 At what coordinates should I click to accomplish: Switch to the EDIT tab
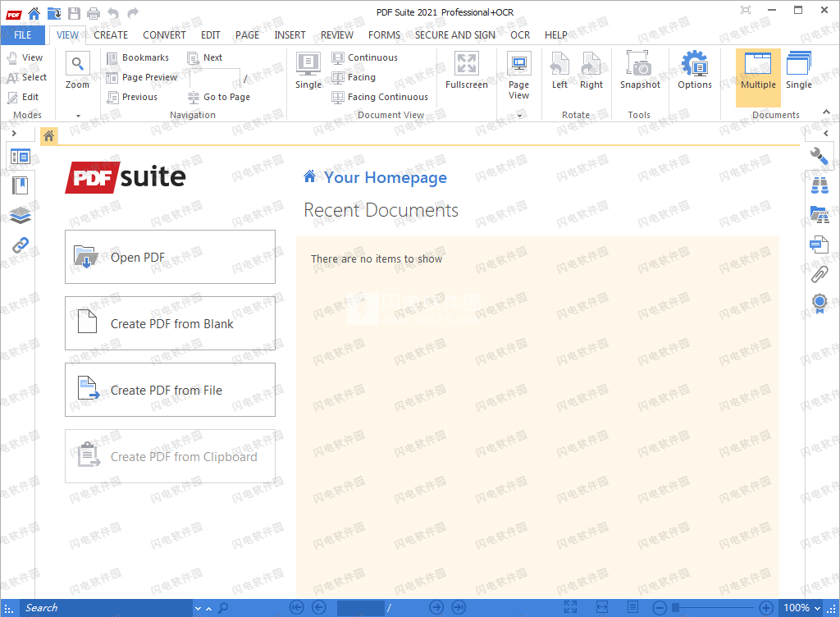coord(211,34)
